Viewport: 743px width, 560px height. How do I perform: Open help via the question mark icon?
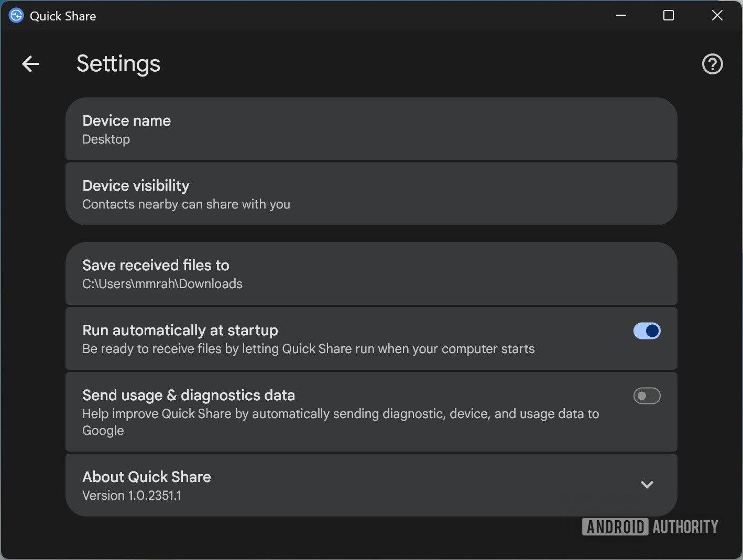point(712,64)
